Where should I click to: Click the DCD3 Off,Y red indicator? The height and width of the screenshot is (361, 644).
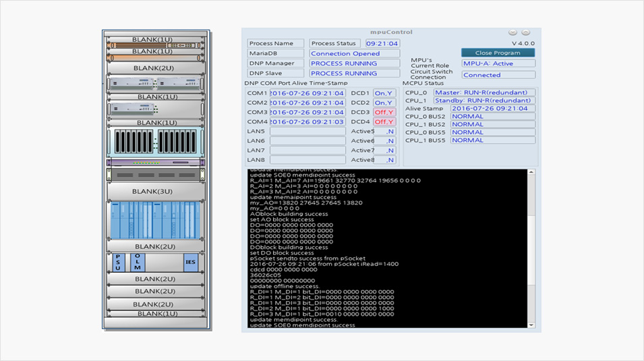[384, 112]
